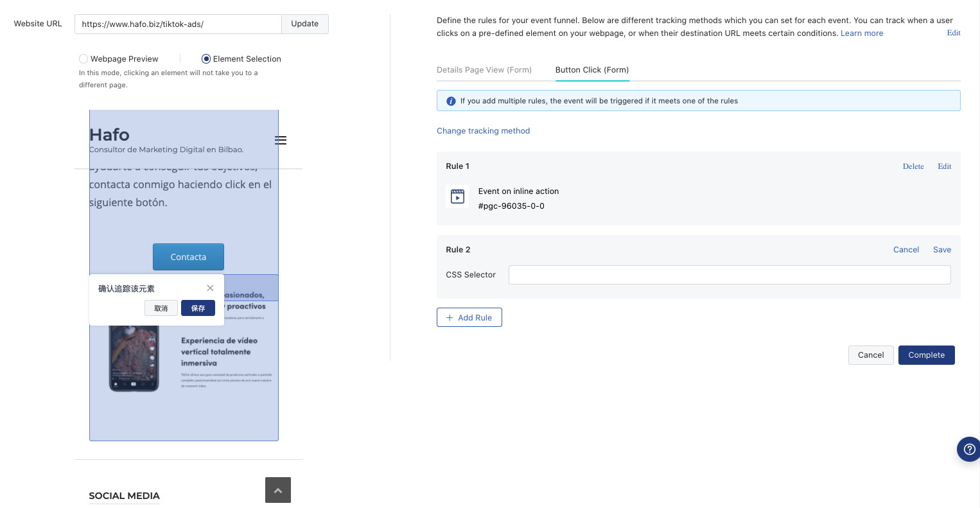
Task: Click the Event on inline action text
Action: [518, 191]
